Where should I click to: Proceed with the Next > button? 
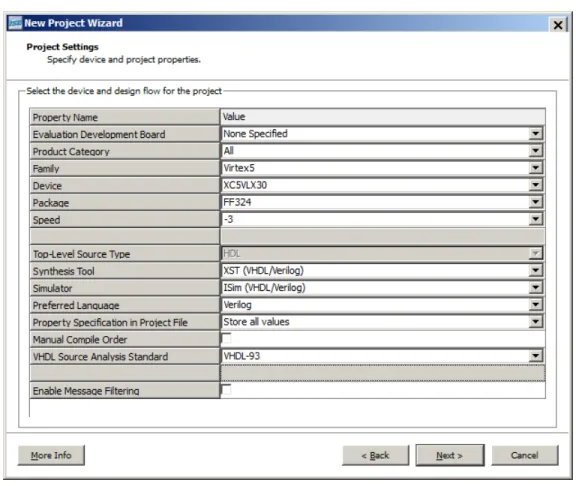tap(450, 456)
